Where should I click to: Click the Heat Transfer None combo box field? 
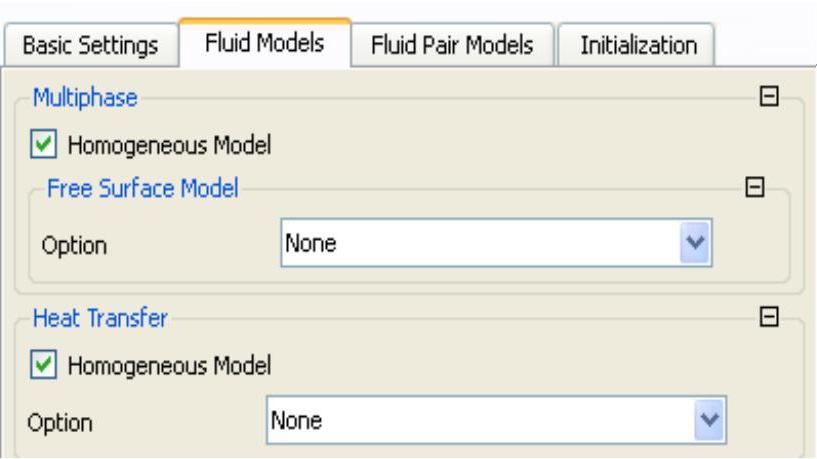pyautogui.click(x=496, y=420)
